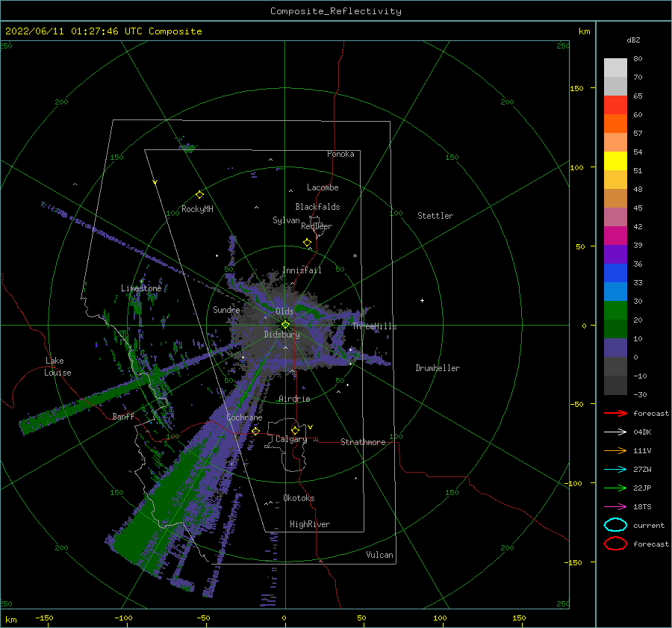This screenshot has width=672, height=628.
Task: Choose the green 22JP arrow legend icon
Action: tap(615, 488)
